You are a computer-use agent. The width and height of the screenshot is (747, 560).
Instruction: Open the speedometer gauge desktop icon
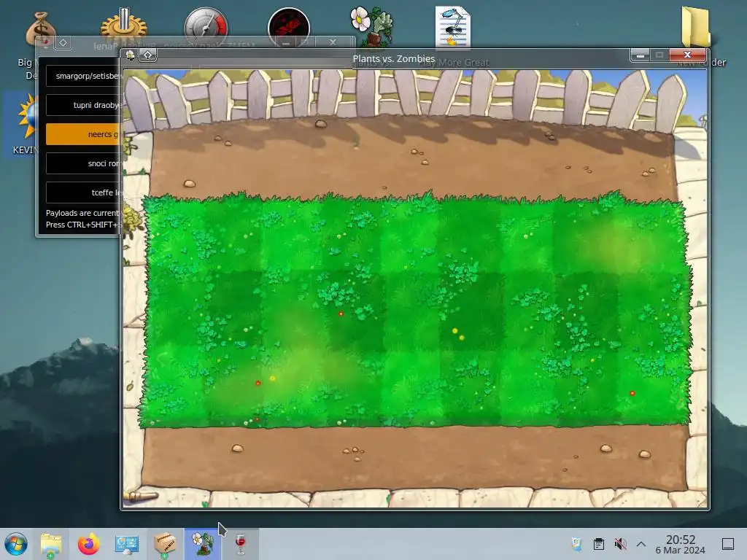coord(206,26)
